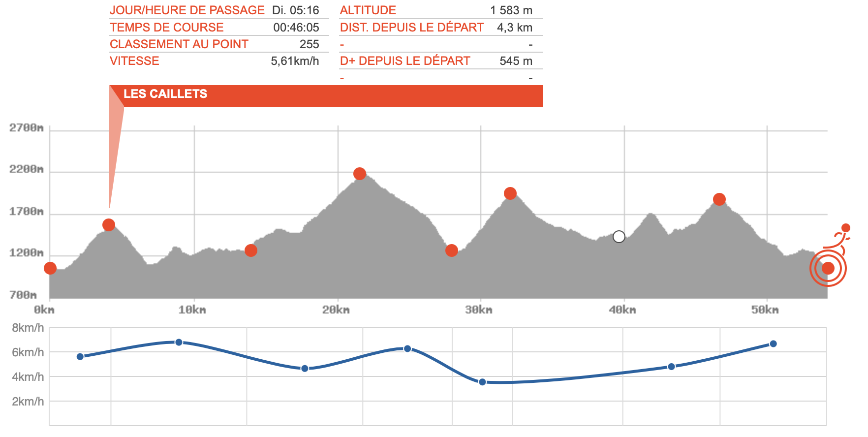Select the Les Caillets checkpoint marker on profile
The width and height of the screenshot is (868, 437).
pos(109,225)
